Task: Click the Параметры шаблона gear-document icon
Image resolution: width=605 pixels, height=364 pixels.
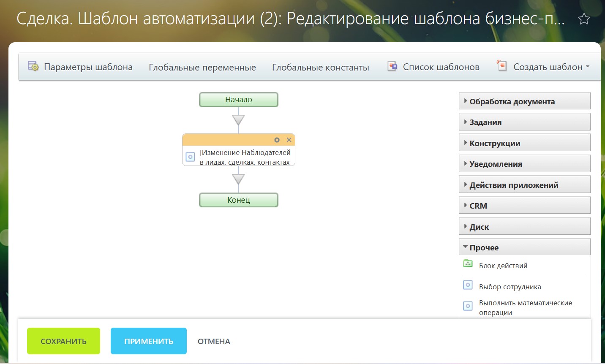Action: coord(33,66)
